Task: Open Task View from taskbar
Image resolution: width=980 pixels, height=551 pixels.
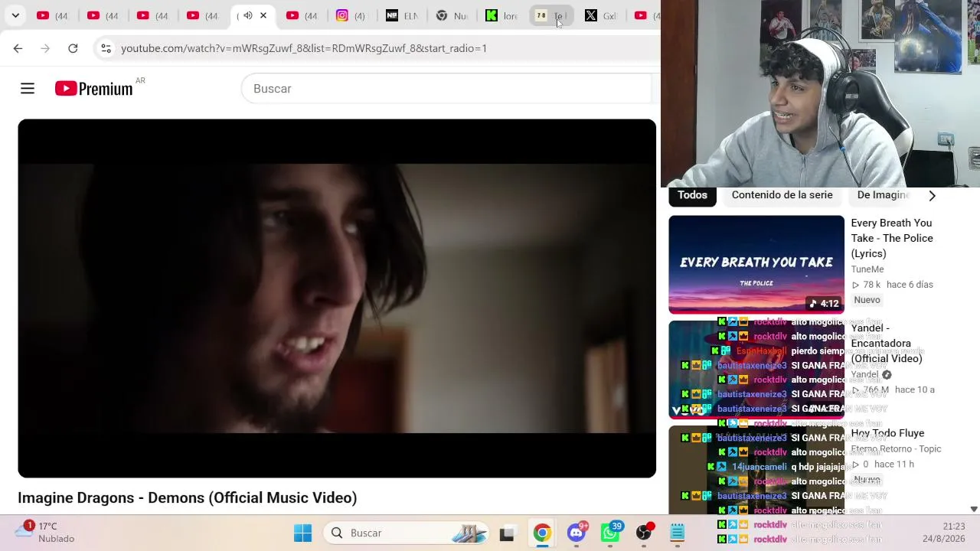Action: pyautogui.click(x=507, y=533)
